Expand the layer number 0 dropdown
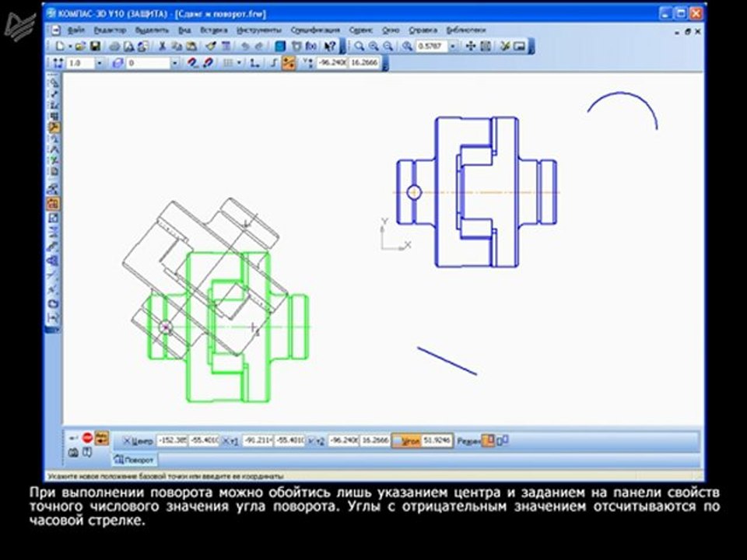747x560 pixels. pyautogui.click(x=175, y=63)
